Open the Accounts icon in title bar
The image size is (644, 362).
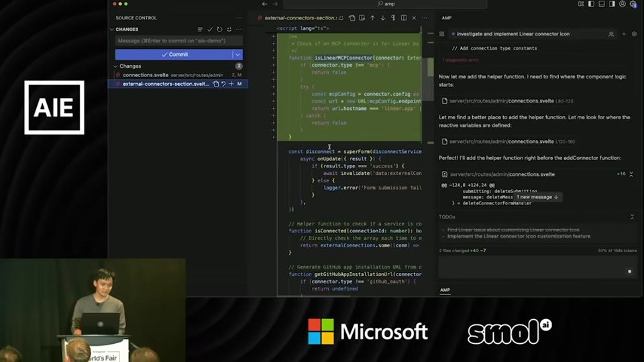[x=623, y=4]
